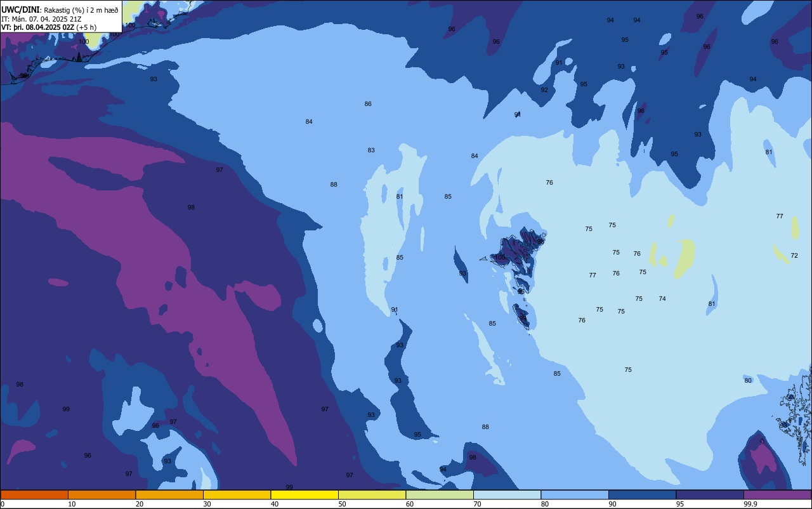
Task: Click the '83' humidity value on the map
Action: coord(371,150)
